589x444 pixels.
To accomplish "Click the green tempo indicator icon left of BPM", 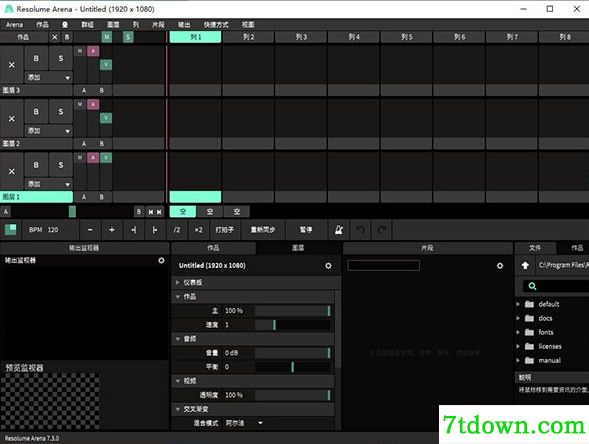I will pos(11,230).
